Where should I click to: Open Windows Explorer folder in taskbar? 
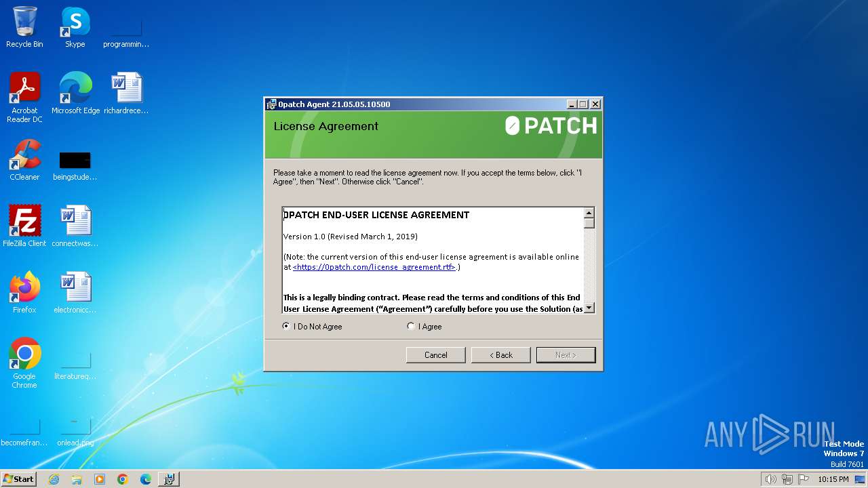(77, 479)
